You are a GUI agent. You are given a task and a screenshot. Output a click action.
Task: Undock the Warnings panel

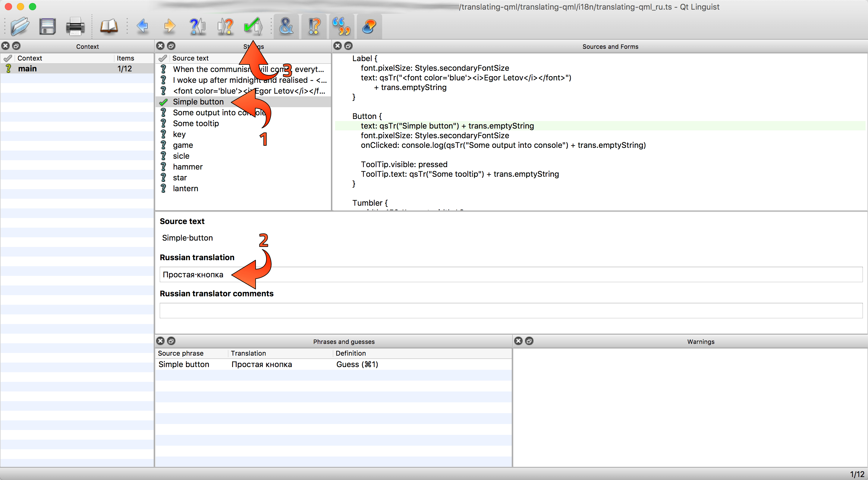529,341
